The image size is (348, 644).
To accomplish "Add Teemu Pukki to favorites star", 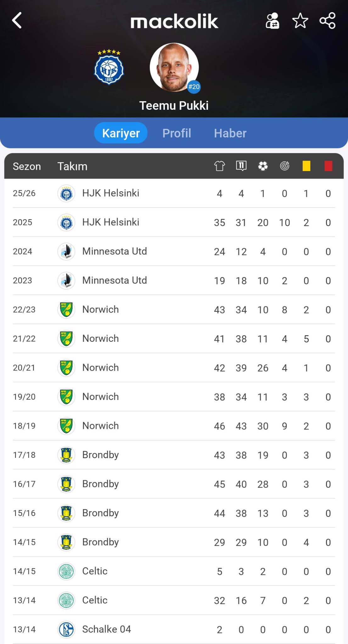I will click(300, 21).
